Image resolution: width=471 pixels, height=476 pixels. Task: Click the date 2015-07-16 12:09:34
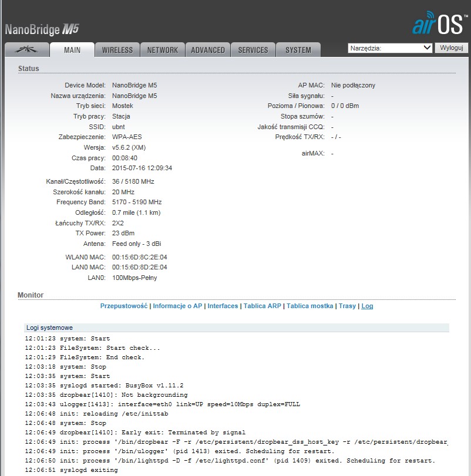(142, 168)
